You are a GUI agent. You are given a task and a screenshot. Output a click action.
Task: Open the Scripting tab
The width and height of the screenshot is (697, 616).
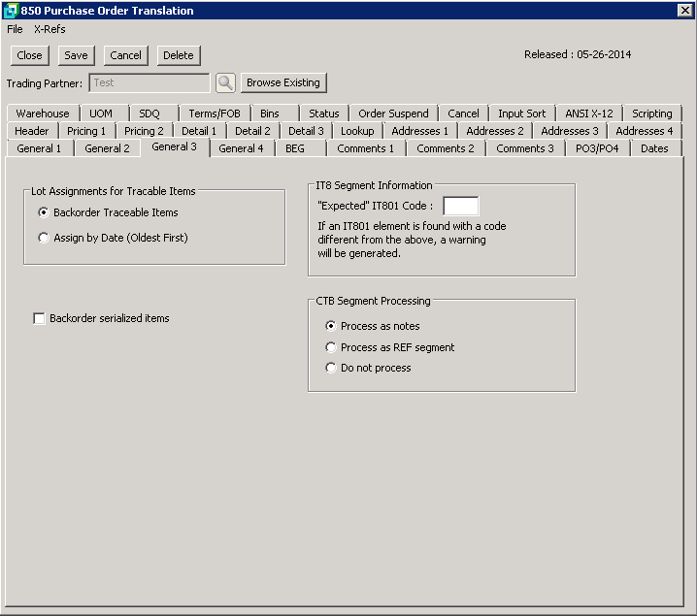pyautogui.click(x=651, y=113)
